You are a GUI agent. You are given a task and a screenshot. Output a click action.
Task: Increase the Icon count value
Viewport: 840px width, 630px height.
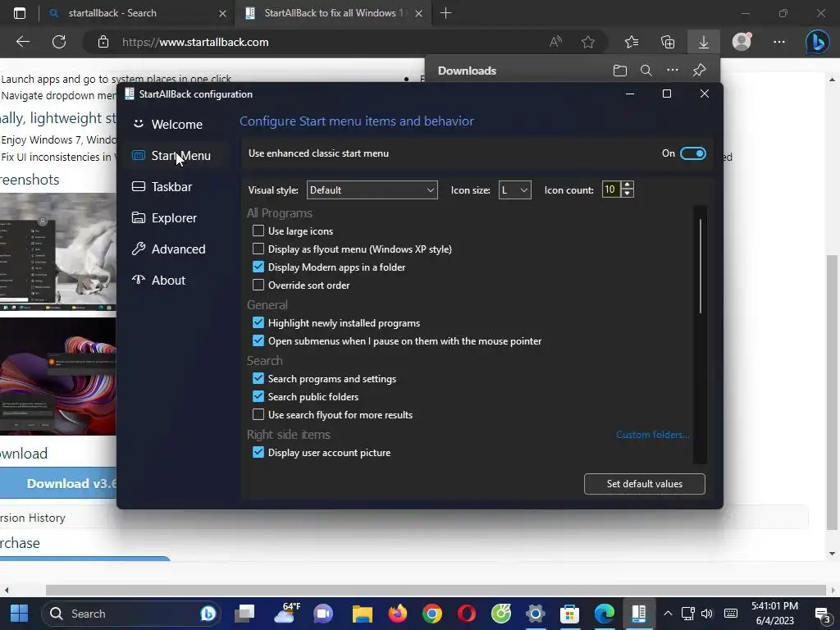coord(628,185)
